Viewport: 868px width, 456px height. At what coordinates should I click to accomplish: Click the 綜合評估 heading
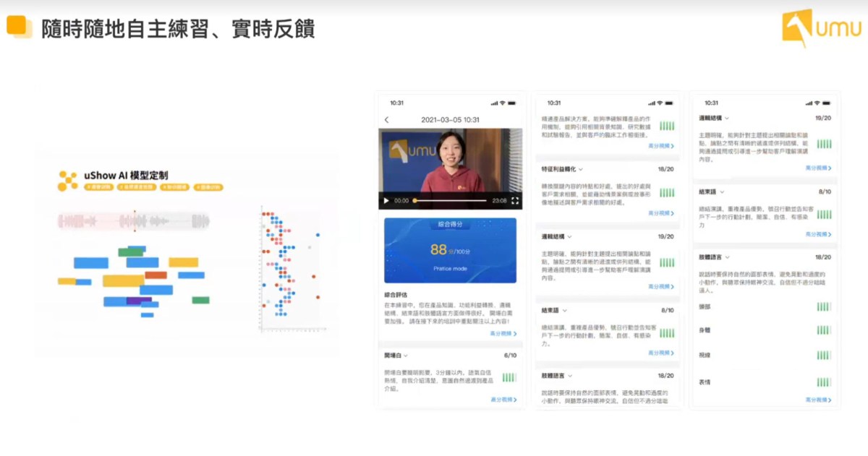(396, 295)
